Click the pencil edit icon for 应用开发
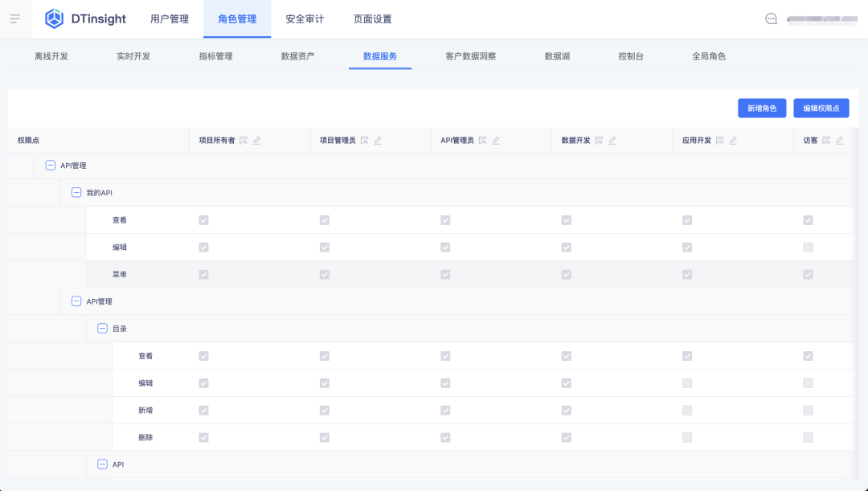Image resolution: width=868 pixels, height=491 pixels. click(733, 140)
